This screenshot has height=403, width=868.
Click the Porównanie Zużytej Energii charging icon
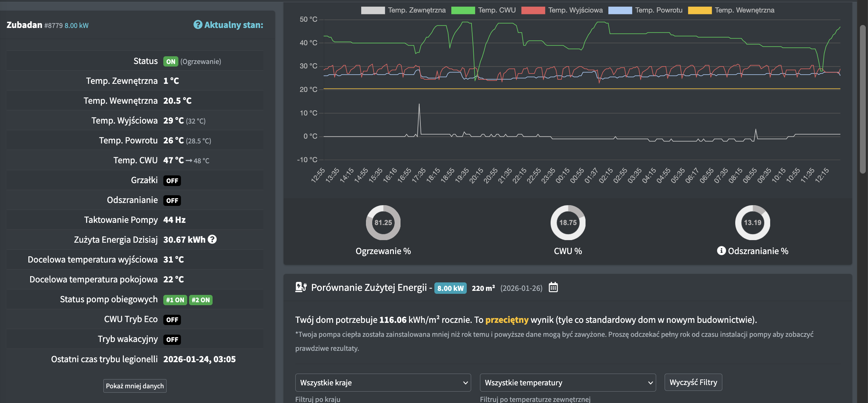click(x=301, y=287)
